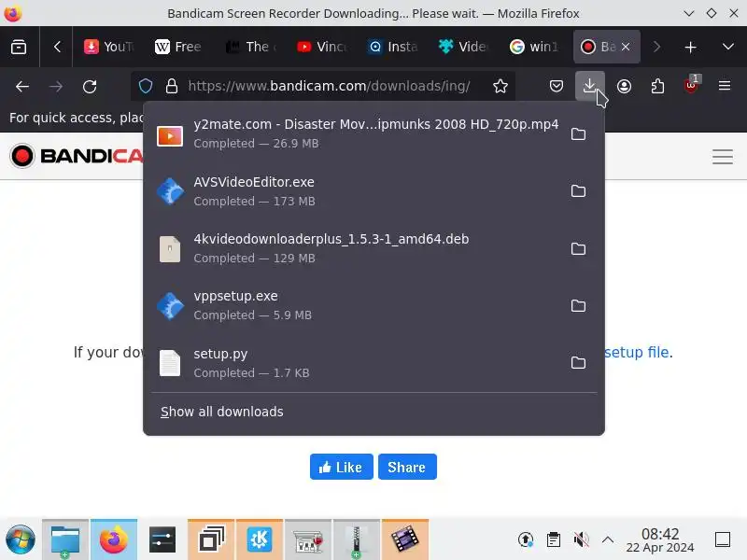The height and width of the screenshot is (560, 747).
Task: Click the Bandicam logo on the page
Action: [77, 156]
